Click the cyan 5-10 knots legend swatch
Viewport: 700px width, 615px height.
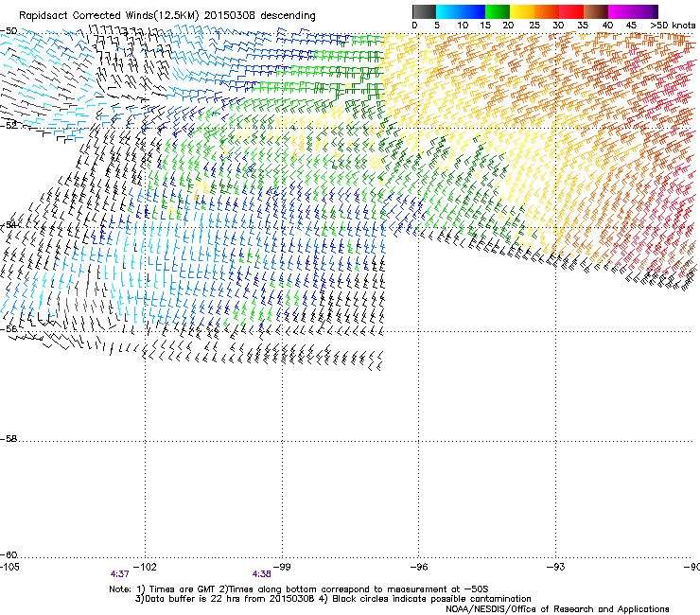click(448, 11)
